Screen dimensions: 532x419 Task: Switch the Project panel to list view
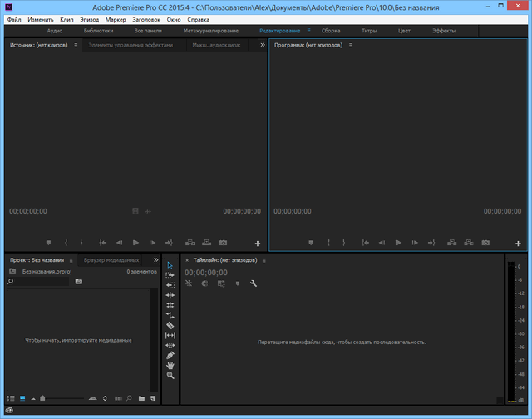click(x=12, y=399)
